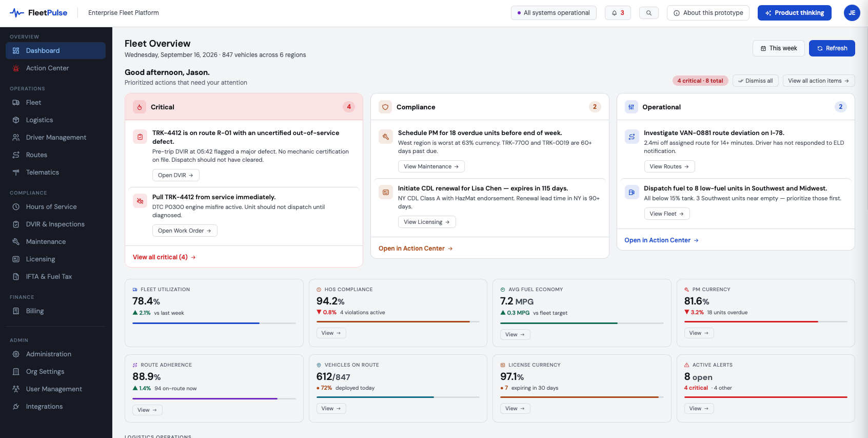Image resolution: width=868 pixels, height=438 pixels.
Task: Click the Integrations plug icon in sidebar
Action: click(x=16, y=407)
